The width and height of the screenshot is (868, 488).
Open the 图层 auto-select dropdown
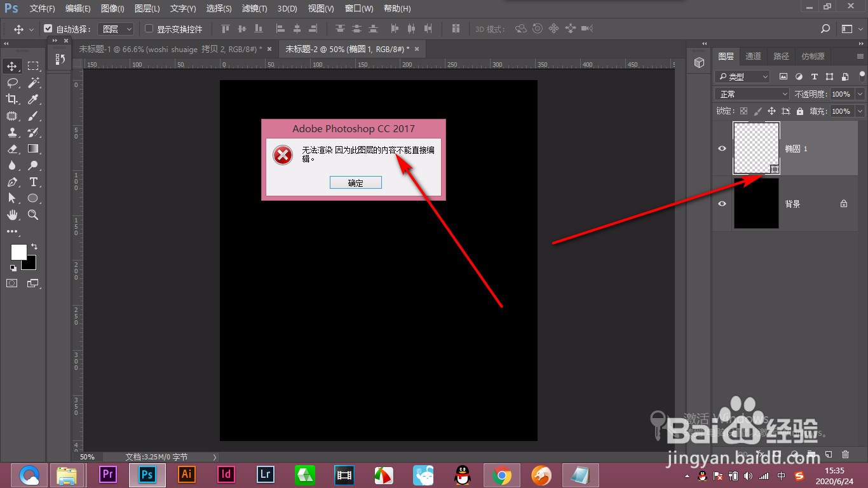point(118,29)
